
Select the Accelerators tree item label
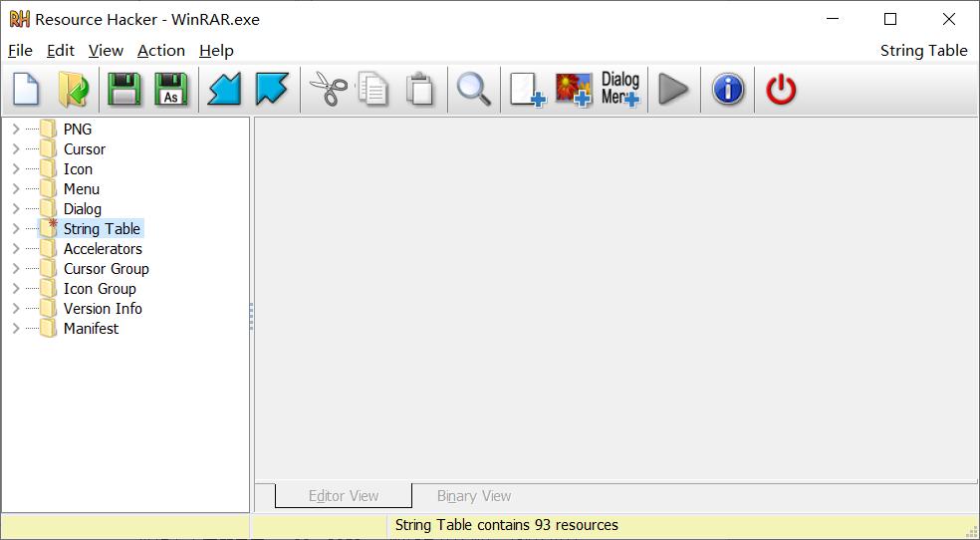104,249
